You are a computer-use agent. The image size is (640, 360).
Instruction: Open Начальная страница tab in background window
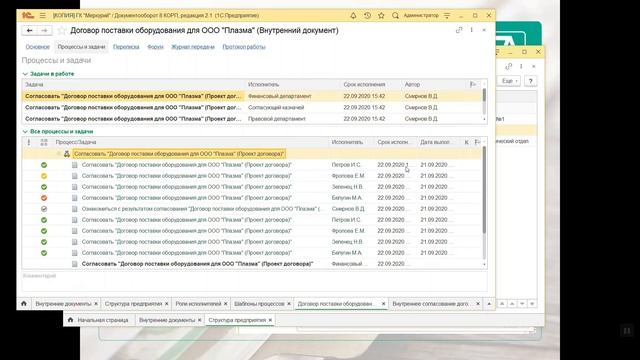coord(103,320)
